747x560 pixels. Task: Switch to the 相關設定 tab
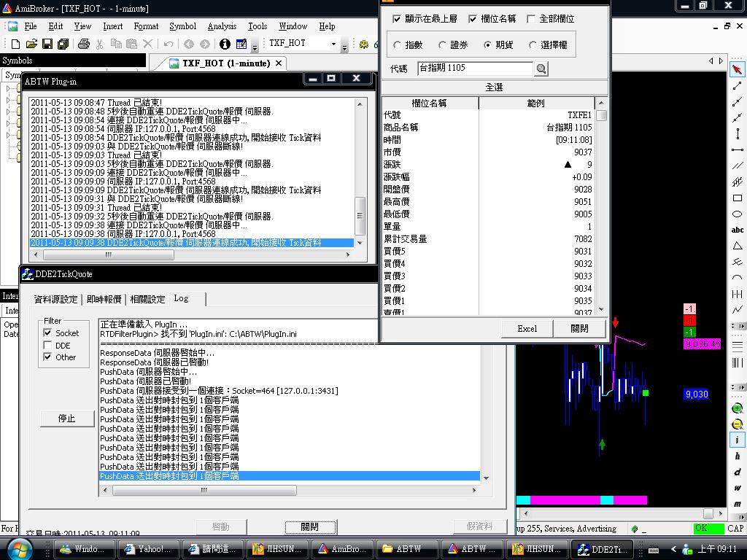[147, 299]
